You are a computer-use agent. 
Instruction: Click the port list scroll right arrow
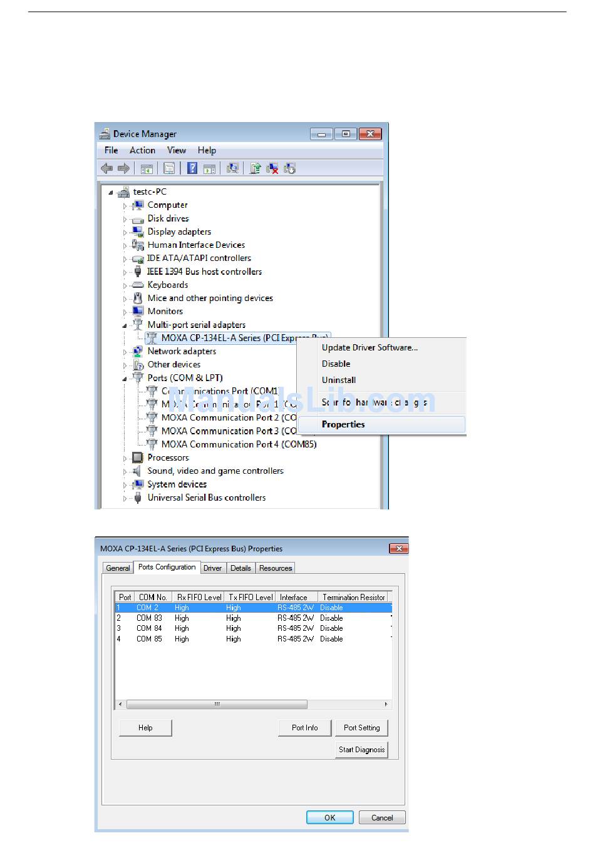click(386, 704)
